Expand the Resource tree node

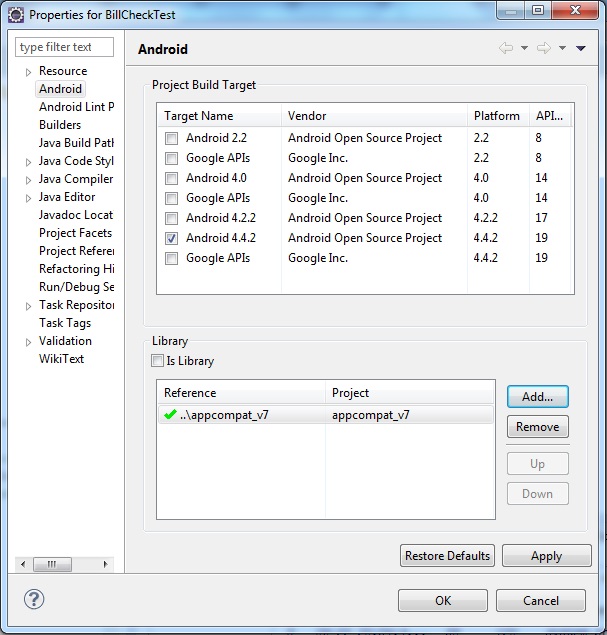click(x=28, y=71)
